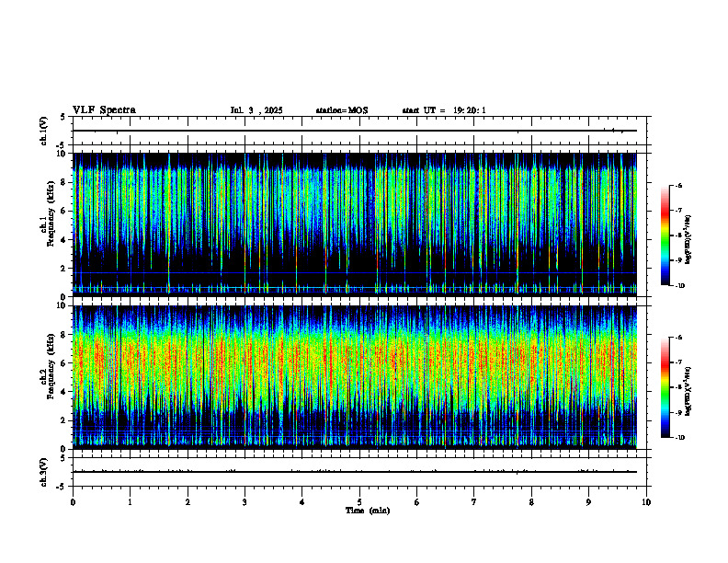Click time axis tick label "1"
728x563 pixels.
click(x=131, y=502)
